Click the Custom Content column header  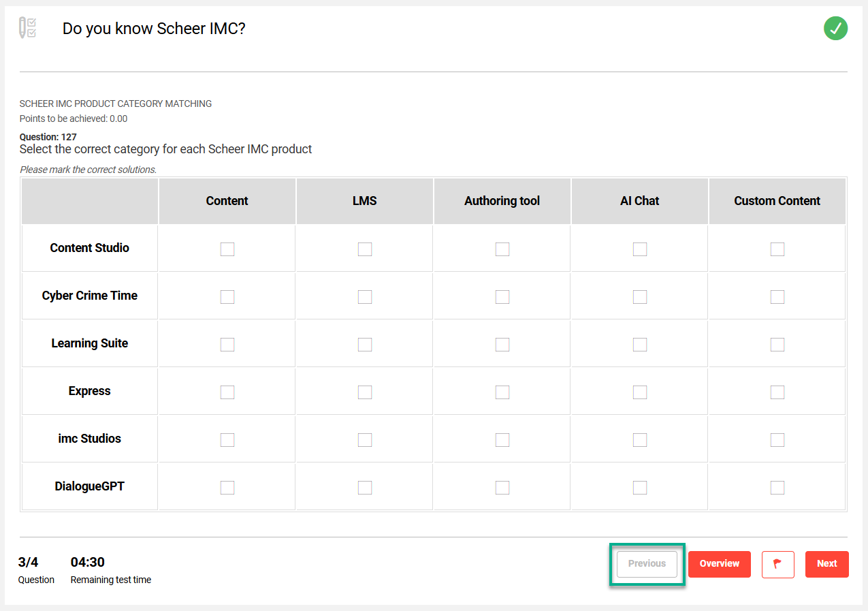click(x=777, y=201)
